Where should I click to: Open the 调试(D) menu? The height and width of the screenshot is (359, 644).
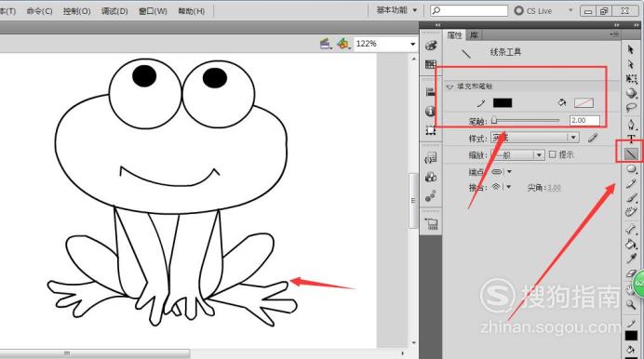point(114,11)
